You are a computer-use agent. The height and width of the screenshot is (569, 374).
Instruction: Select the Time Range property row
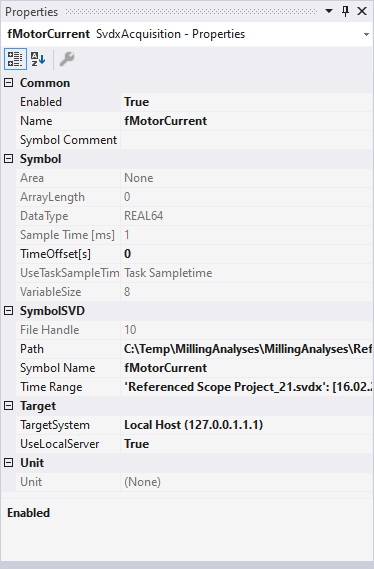pos(194,387)
